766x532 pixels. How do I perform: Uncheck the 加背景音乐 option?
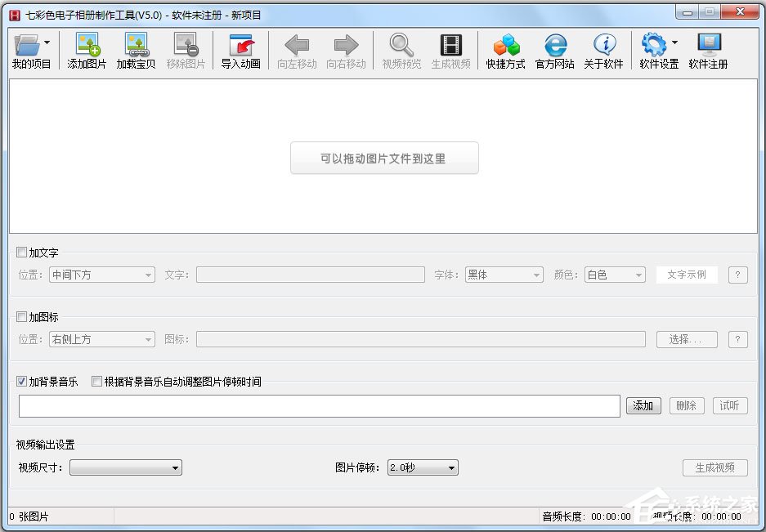click(20, 382)
